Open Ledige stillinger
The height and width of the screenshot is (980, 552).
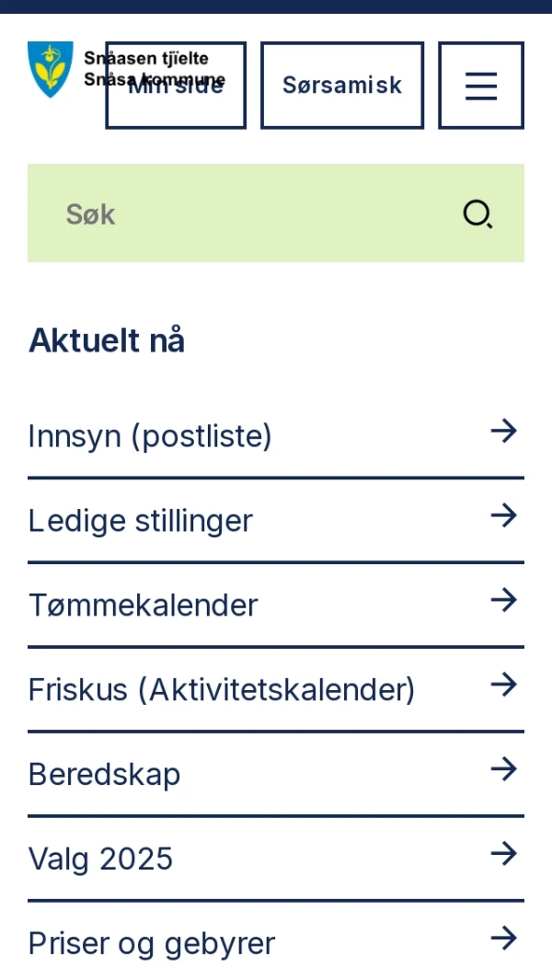(141, 520)
